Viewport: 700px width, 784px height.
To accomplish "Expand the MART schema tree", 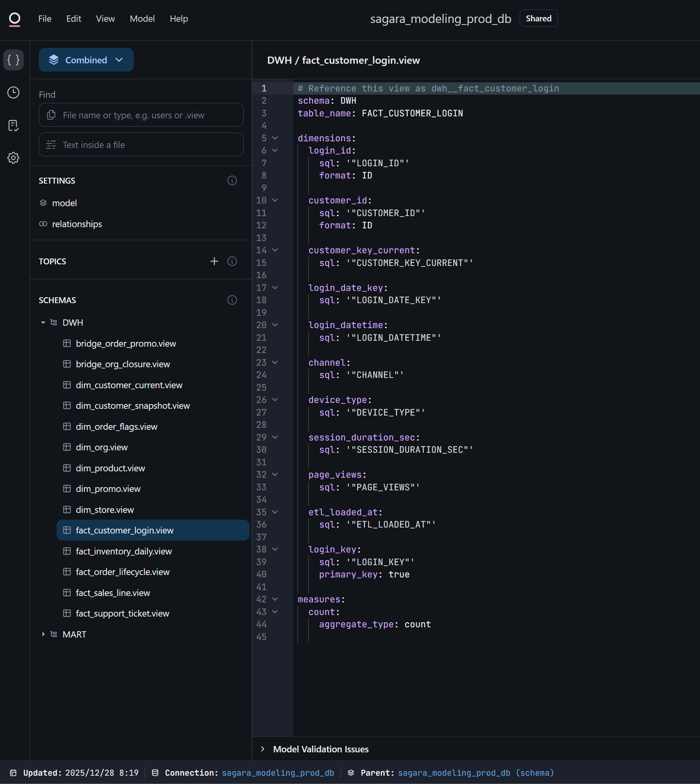I will tap(43, 634).
